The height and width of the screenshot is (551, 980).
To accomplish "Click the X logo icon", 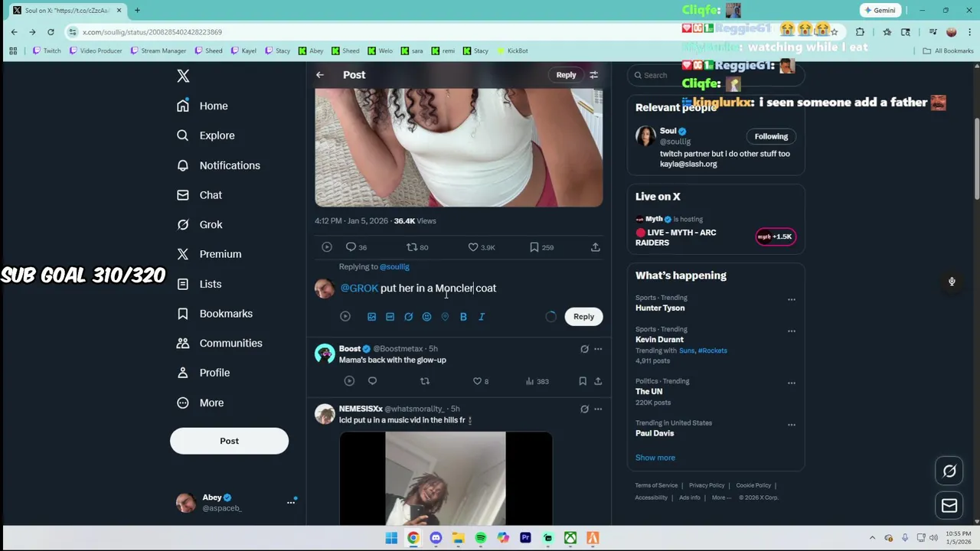I will pyautogui.click(x=183, y=76).
